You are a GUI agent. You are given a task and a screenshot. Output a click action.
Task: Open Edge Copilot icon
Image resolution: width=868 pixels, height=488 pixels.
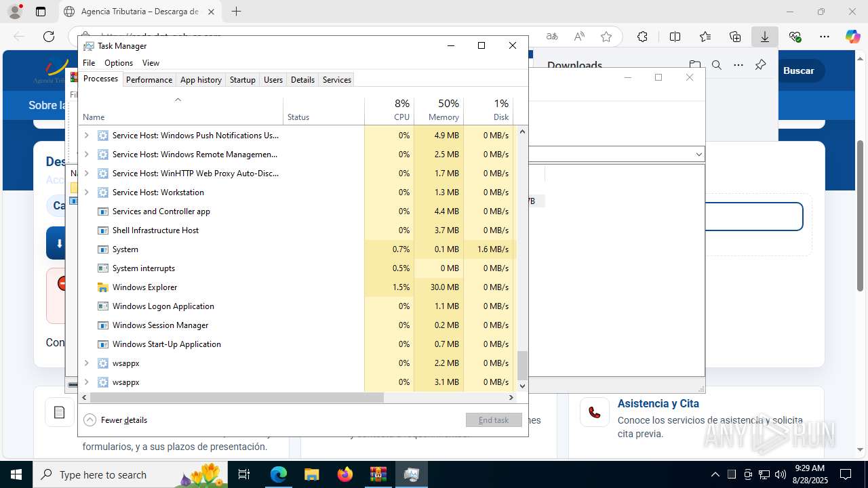click(852, 37)
